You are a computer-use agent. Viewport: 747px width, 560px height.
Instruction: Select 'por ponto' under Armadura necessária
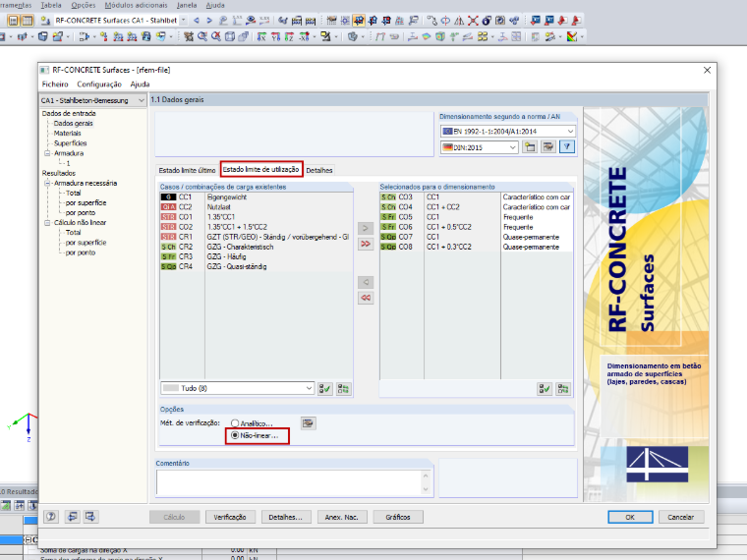point(80,213)
